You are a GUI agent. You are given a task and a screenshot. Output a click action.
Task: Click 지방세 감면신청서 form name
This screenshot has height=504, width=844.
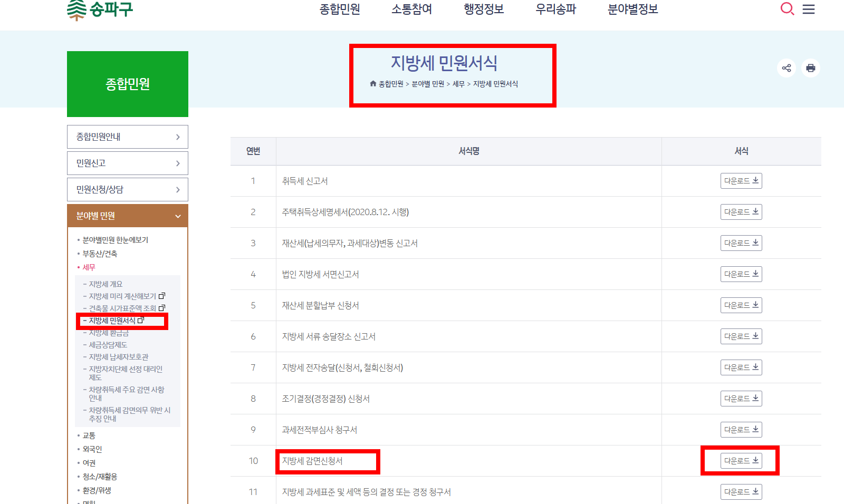point(312,461)
